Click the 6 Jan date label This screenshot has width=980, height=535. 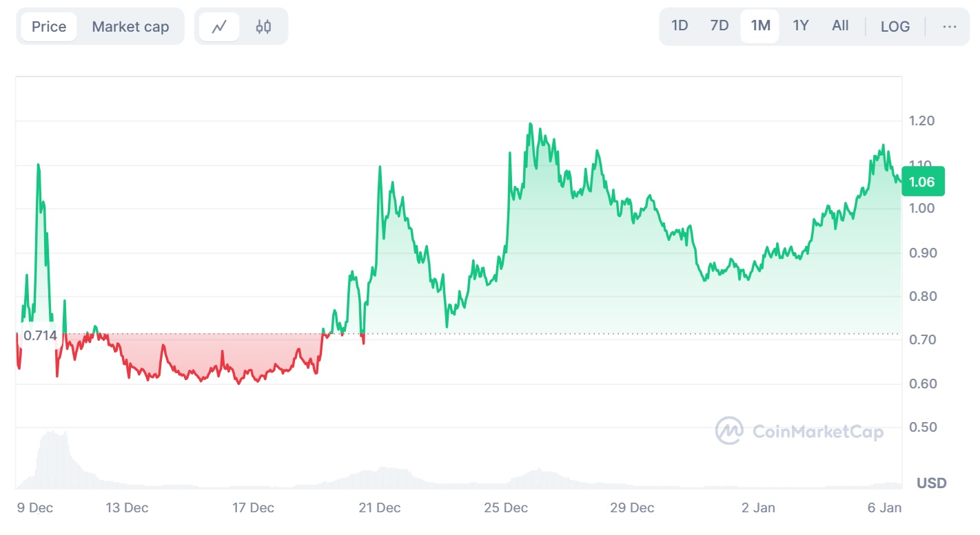pos(884,508)
